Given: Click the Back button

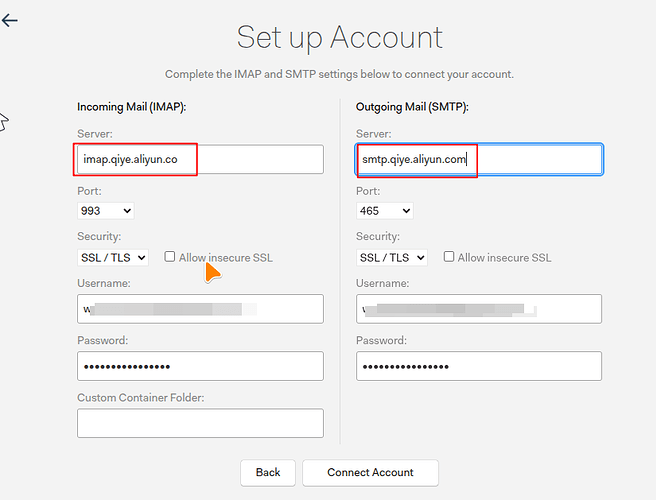Looking at the screenshot, I should [268, 472].
